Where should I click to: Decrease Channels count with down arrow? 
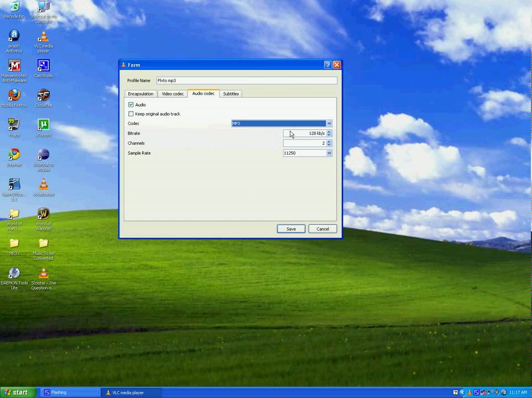click(x=329, y=145)
